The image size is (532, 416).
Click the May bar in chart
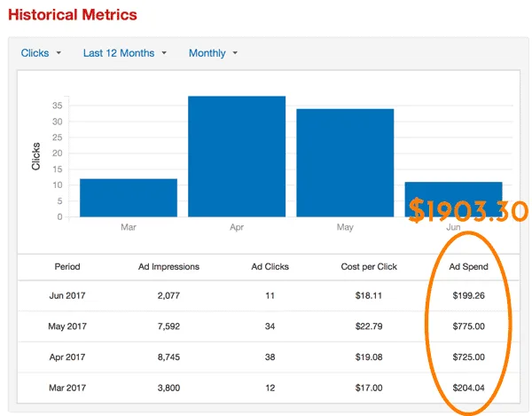pyautogui.click(x=345, y=162)
